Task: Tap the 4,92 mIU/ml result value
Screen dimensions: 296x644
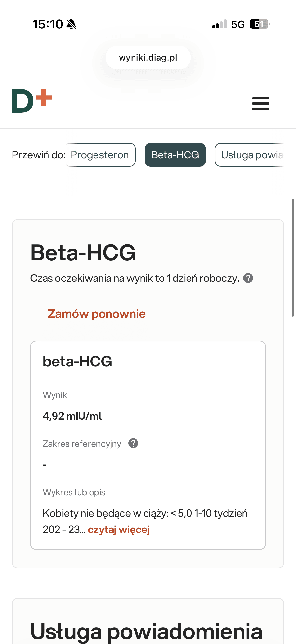Action: (x=72, y=416)
